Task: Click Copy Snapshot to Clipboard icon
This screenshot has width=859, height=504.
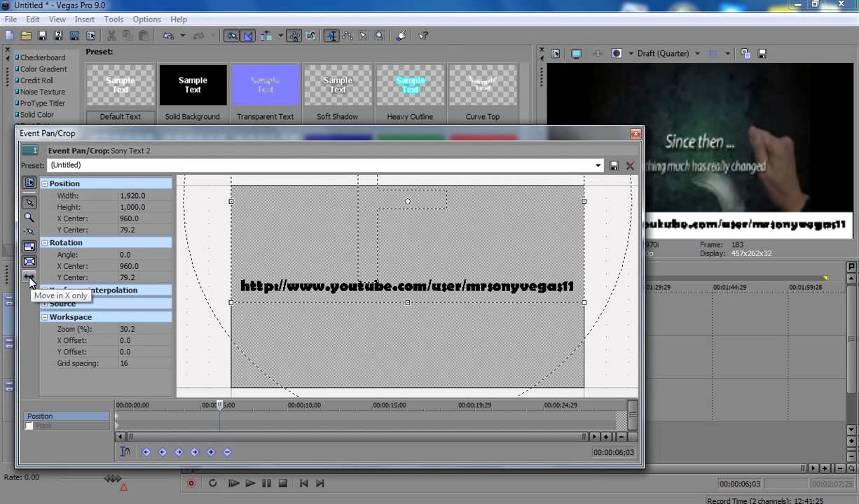Action: click(745, 53)
